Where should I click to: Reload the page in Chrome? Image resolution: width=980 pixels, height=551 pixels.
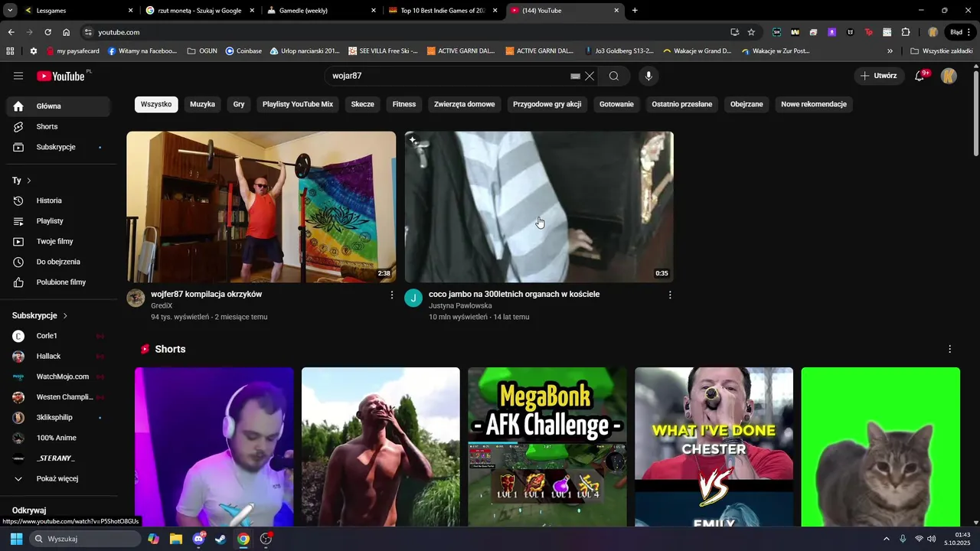[x=47, y=32]
